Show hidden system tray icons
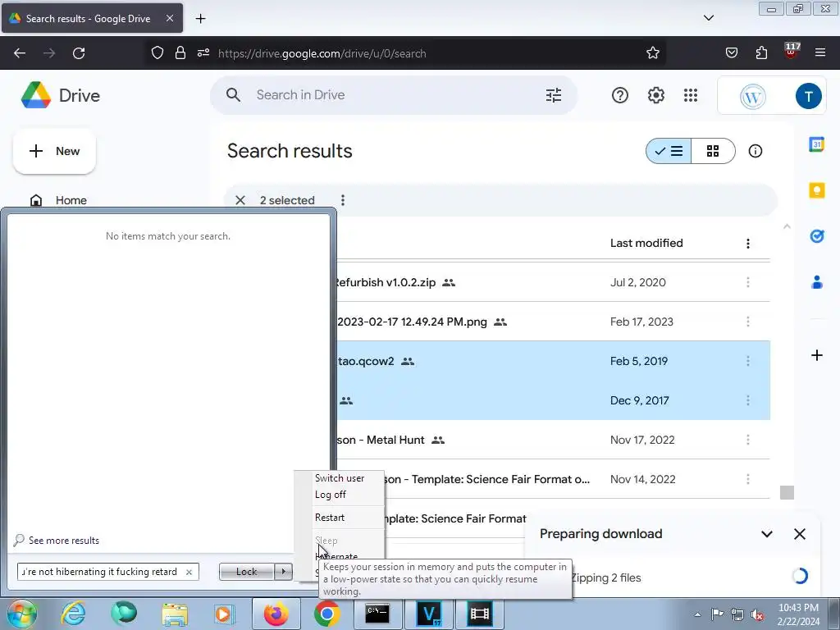Viewport: 840px width, 630px height. pos(697,614)
